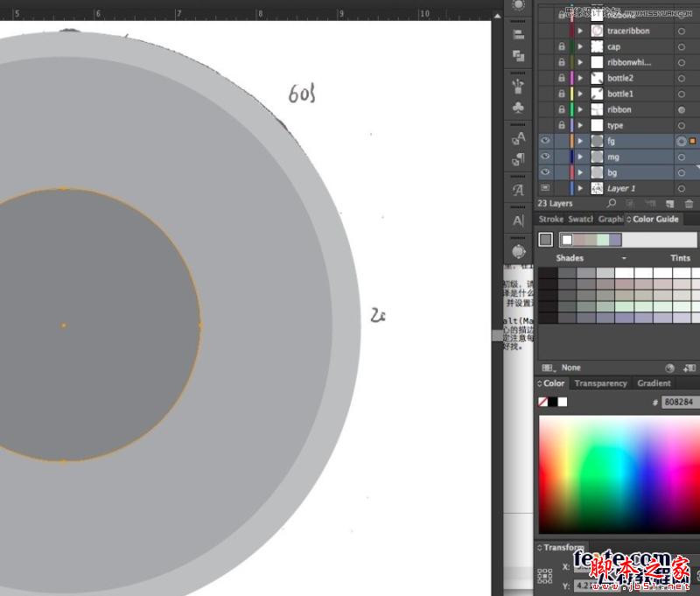Image resolution: width=700 pixels, height=596 pixels.
Task: Click the trash icon to delete selected layers
Action: (x=689, y=204)
